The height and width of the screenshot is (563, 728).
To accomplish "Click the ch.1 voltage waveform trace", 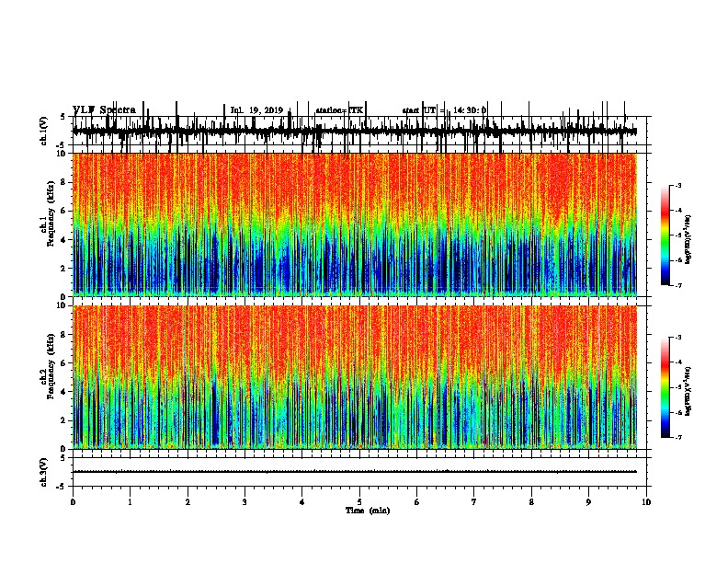I will (x=355, y=132).
